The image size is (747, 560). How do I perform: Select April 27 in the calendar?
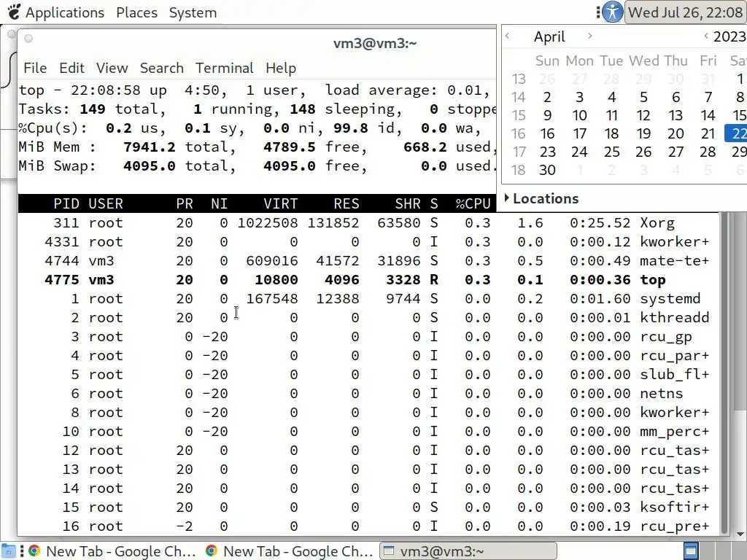point(676,152)
